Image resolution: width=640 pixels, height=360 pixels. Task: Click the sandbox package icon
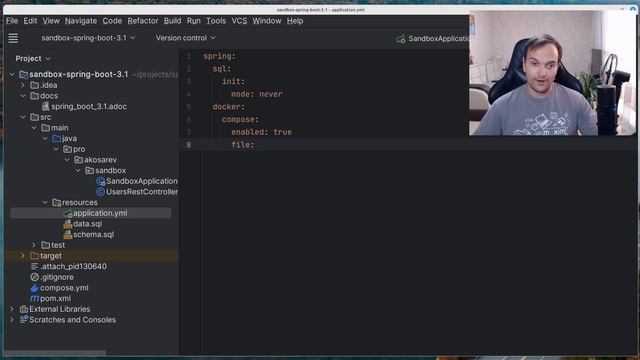click(89, 170)
